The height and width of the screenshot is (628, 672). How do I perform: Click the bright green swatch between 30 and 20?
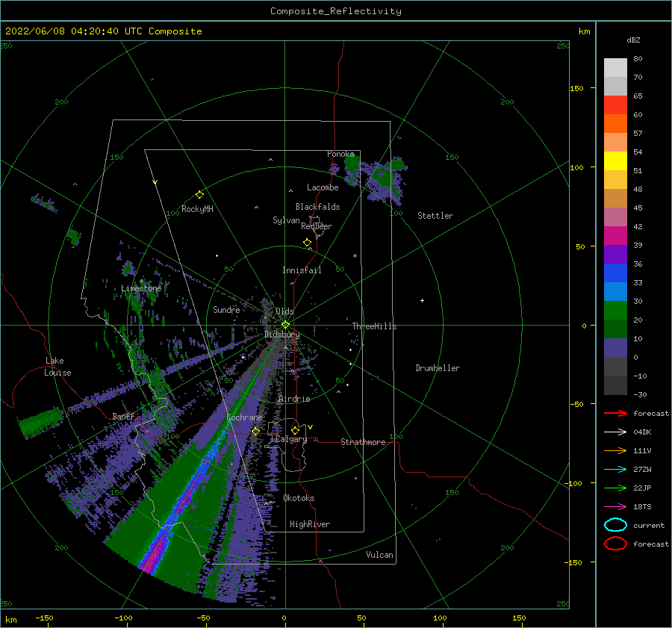[615, 310]
